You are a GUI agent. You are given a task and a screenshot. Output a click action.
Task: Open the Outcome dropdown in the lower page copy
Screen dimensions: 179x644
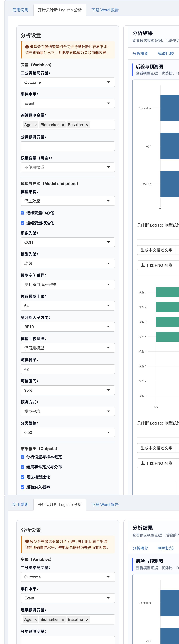click(x=68, y=577)
